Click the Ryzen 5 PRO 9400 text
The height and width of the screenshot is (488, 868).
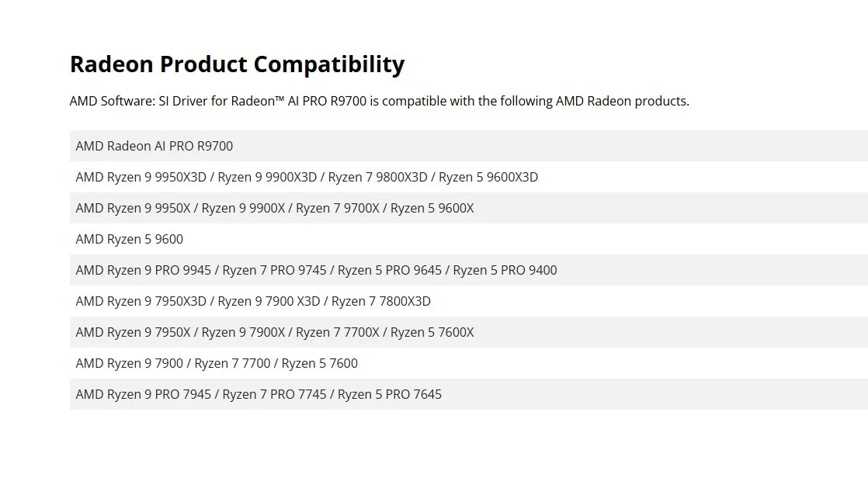(505, 270)
